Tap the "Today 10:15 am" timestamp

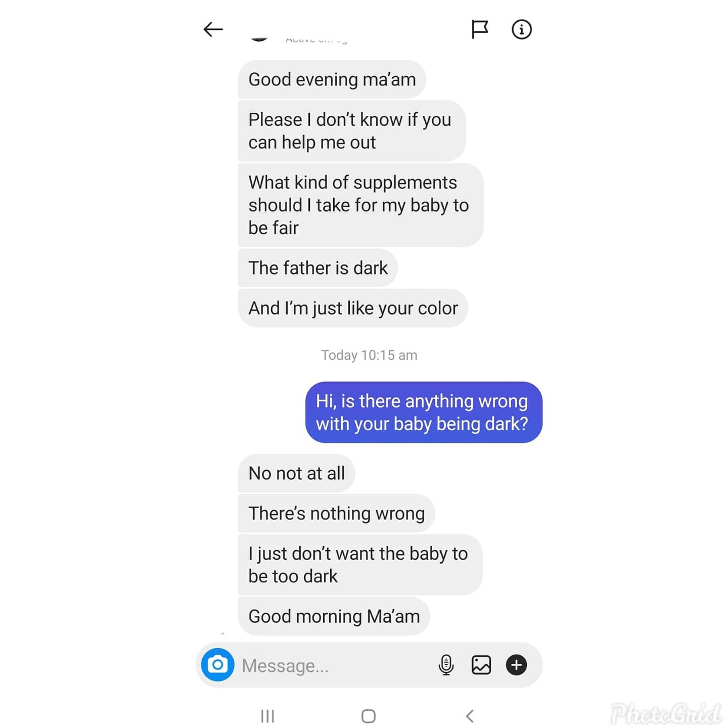[x=369, y=355]
